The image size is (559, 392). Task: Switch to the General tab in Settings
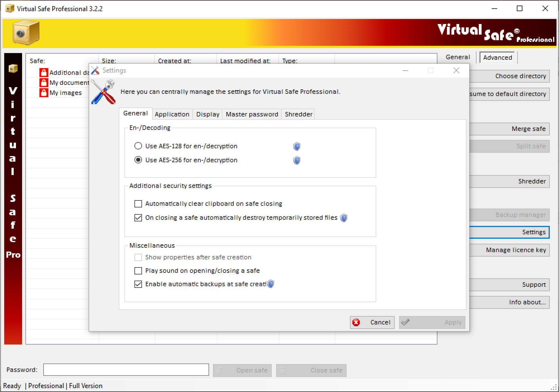coord(136,113)
